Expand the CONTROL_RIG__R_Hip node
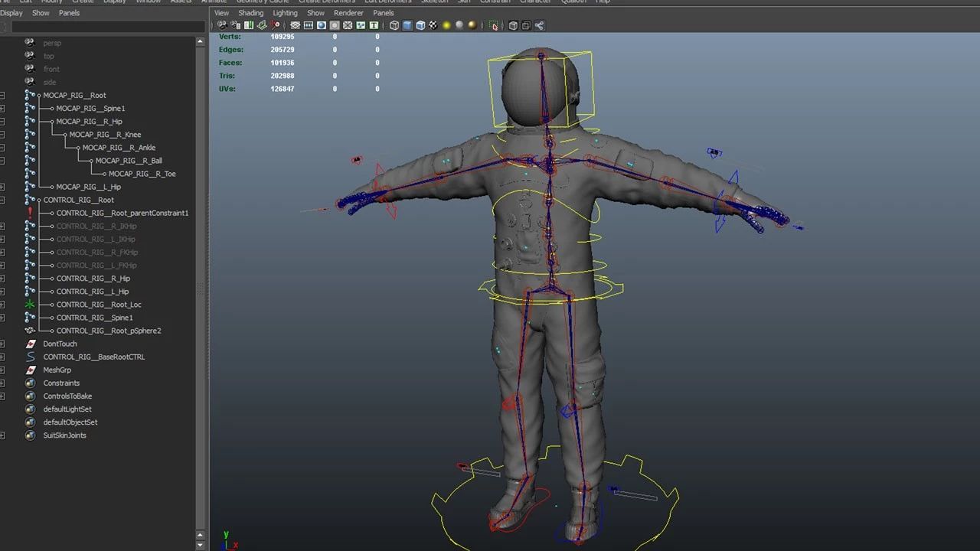 coord(2,279)
